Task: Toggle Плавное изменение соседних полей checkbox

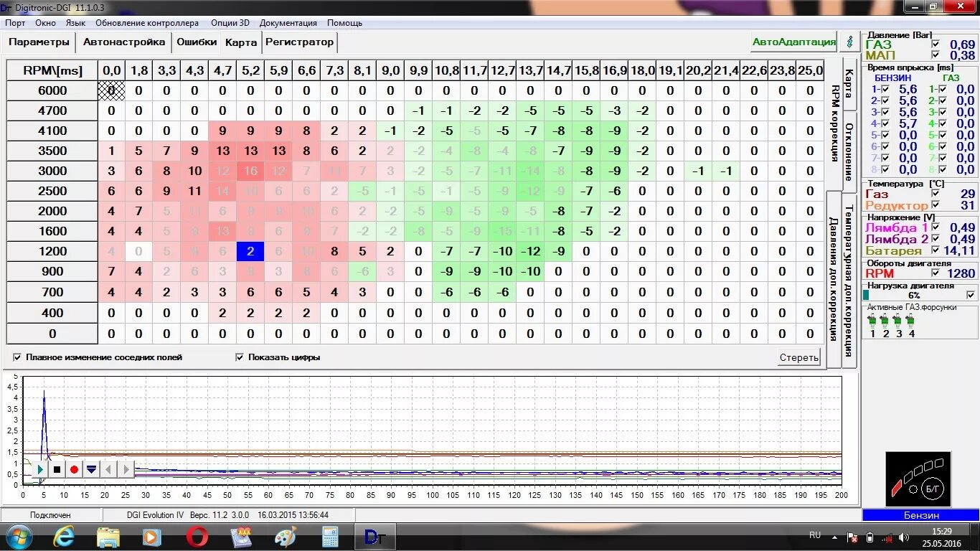Action: [x=17, y=357]
